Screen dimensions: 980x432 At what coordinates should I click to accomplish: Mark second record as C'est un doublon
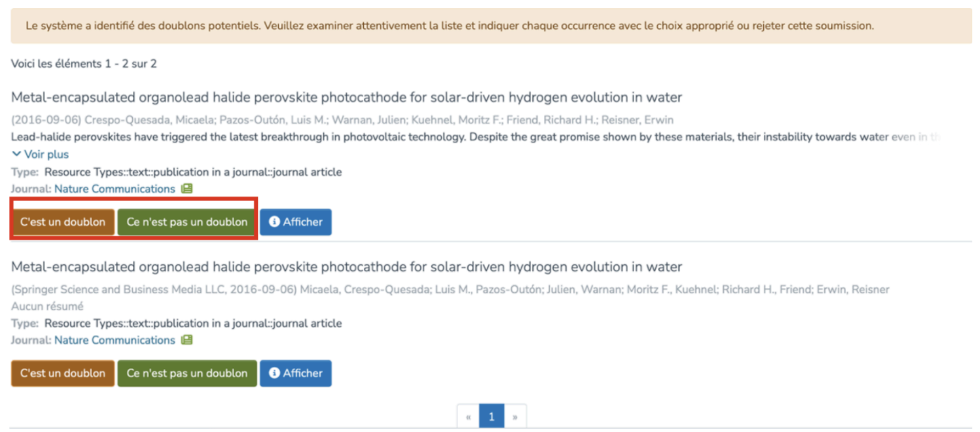click(x=63, y=373)
